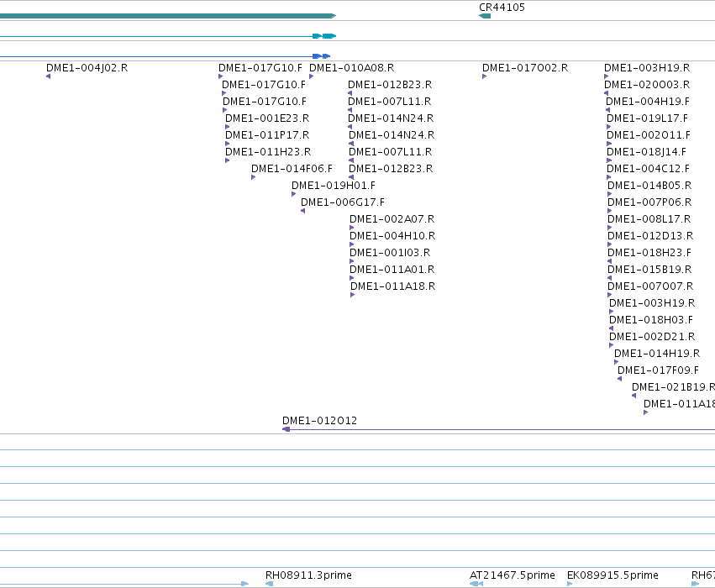
Task: Select feature label DME1-018H03.F
Action: (x=650, y=319)
